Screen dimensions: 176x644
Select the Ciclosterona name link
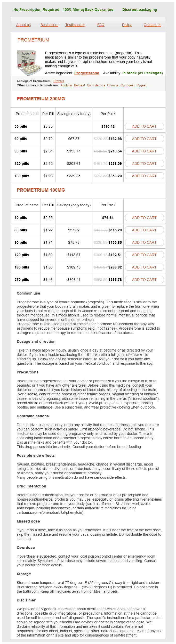pyautogui.click(x=96, y=85)
